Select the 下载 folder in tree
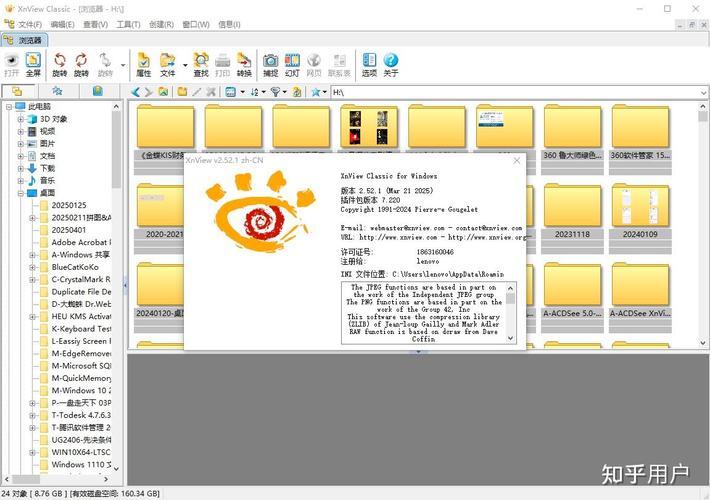 pos(47,168)
